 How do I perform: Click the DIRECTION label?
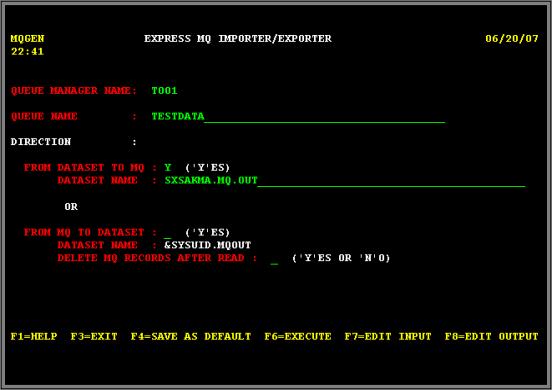coord(41,142)
